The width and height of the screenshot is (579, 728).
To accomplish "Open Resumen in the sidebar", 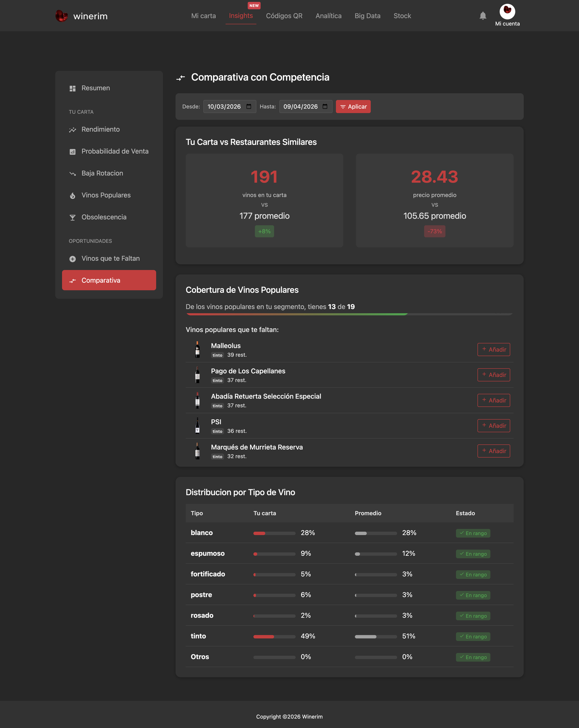I will tap(109, 88).
